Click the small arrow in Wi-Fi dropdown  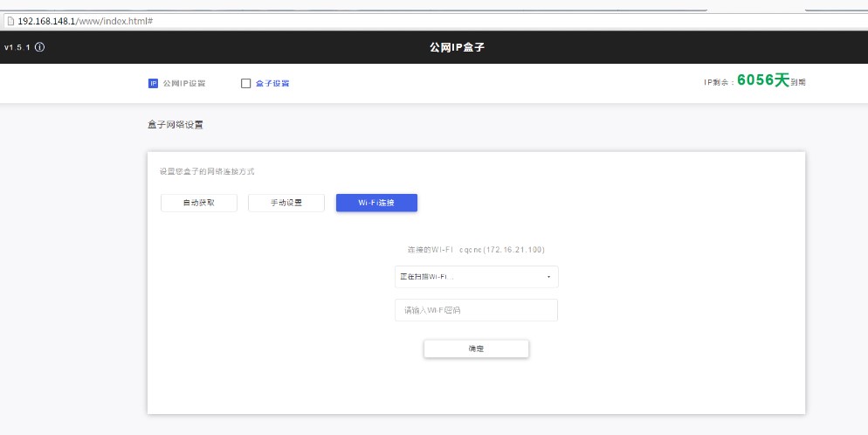548,277
